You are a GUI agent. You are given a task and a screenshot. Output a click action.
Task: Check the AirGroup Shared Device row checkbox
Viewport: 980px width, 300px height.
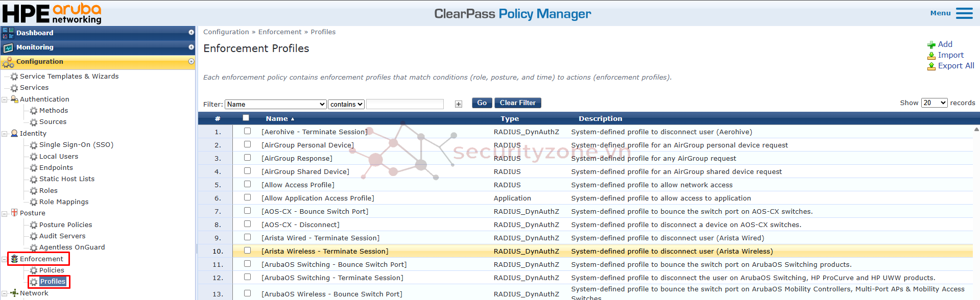[x=247, y=171]
